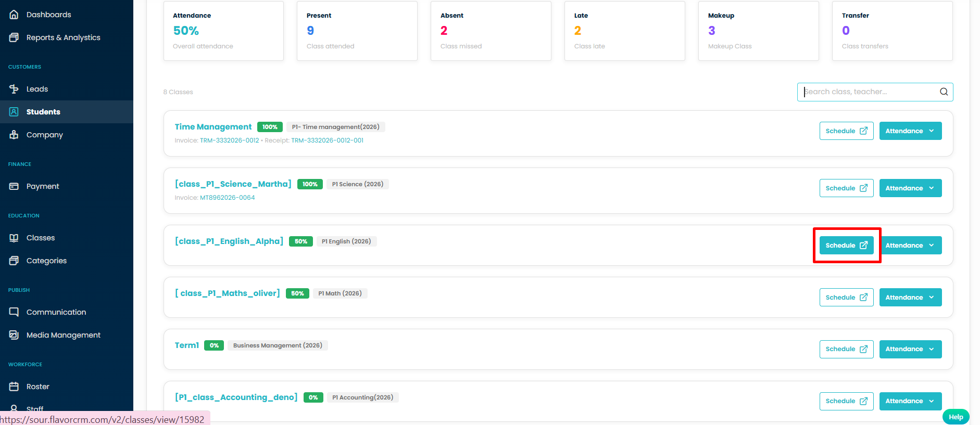
Task: Click the Present 9 summary card
Action: click(357, 31)
